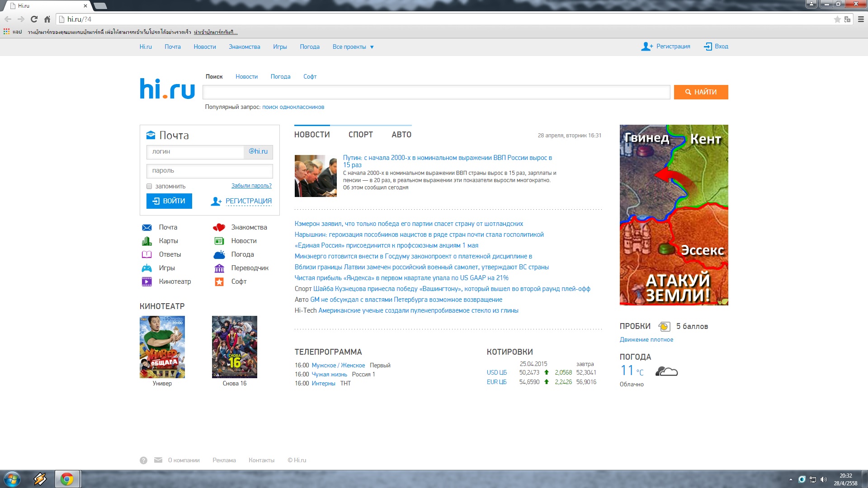Image resolution: width=868 pixels, height=488 pixels.
Task: Expand the Все проекты dropdown
Action: [x=353, y=47]
